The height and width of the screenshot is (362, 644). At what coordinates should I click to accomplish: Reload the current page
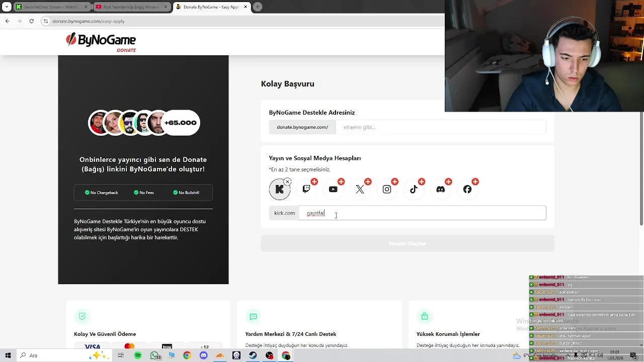pyautogui.click(x=31, y=21)
